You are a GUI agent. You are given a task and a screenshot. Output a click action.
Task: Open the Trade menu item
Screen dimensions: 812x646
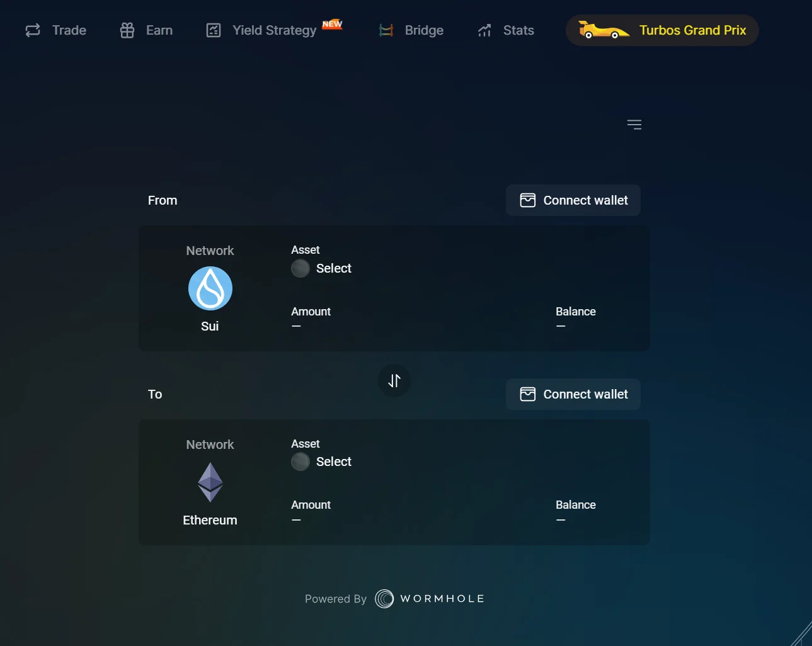[x=55, y=30]
